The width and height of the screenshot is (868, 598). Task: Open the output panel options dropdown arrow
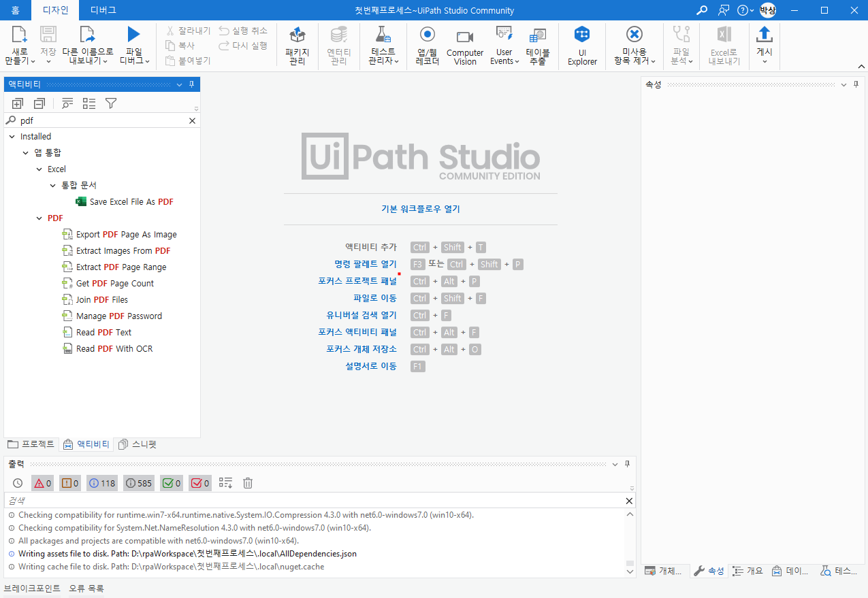pos(615,464)
